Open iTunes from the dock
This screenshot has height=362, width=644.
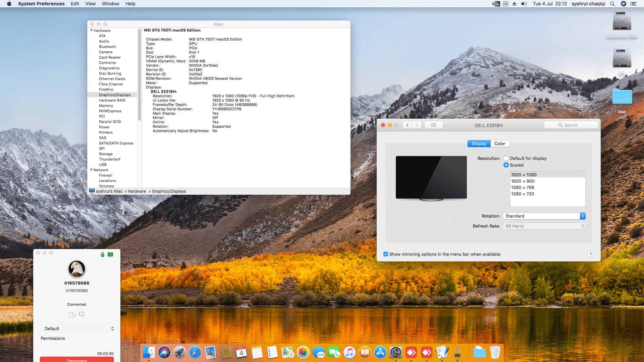350,353
